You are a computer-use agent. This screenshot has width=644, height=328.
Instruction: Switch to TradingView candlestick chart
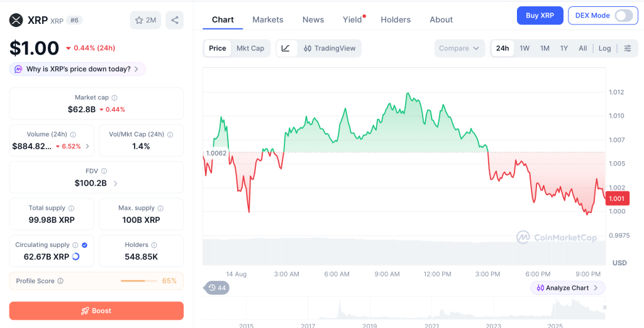coord(330,48)
